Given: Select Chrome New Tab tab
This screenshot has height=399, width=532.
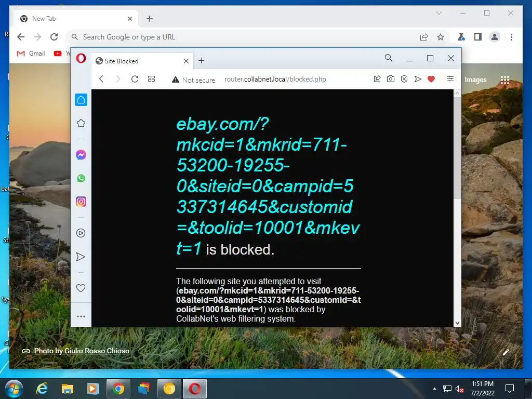Looking at the screenshot, I should [76, 19].
